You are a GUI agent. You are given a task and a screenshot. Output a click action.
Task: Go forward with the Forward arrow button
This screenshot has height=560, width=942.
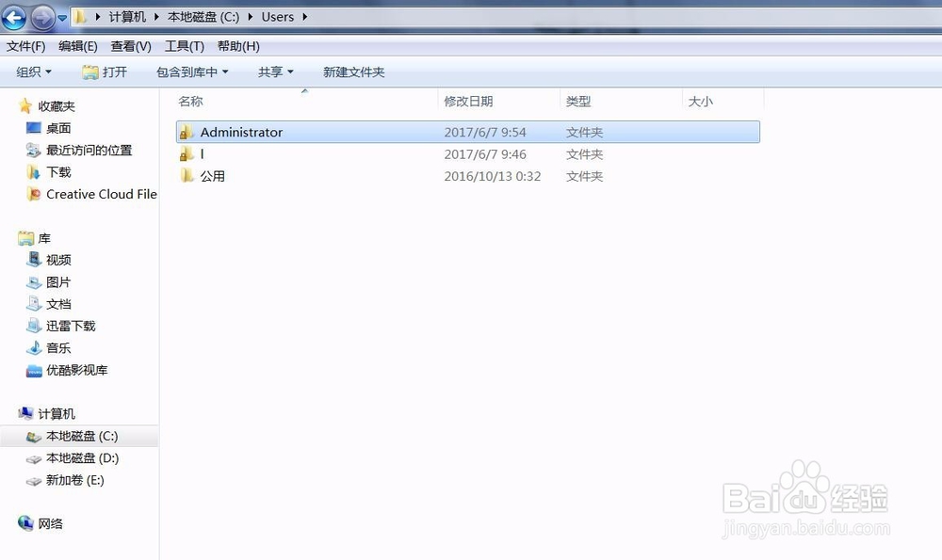click(x=42, y=17)
